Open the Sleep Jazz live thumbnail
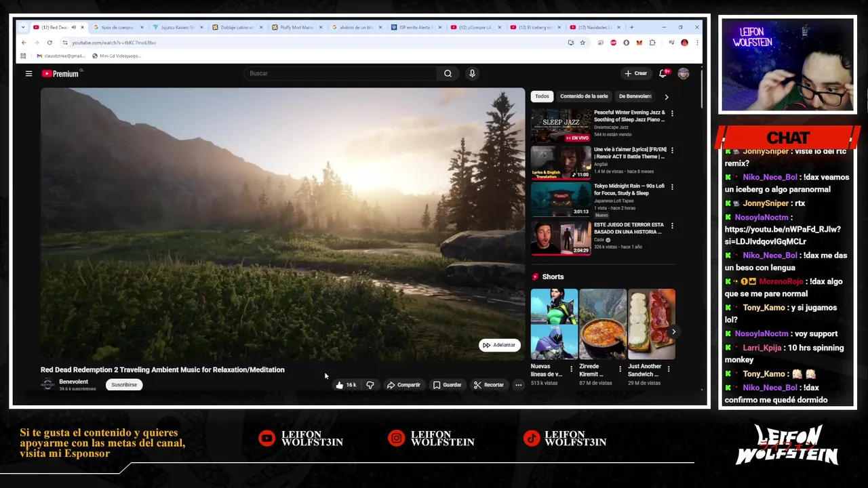 click(x=561, y=126)
